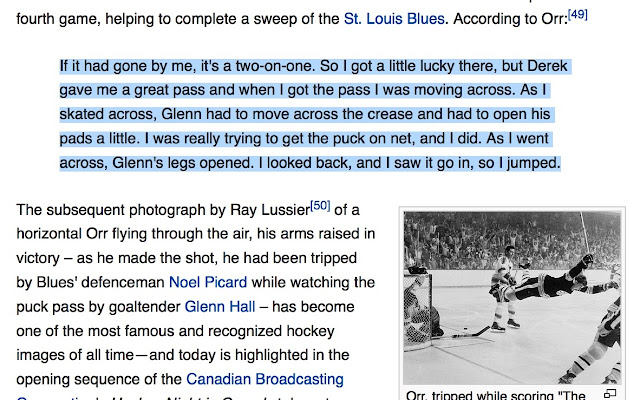Click the words "Glenn's legs opened"
The height and width of the screenshot is (400, 640).
183,163
